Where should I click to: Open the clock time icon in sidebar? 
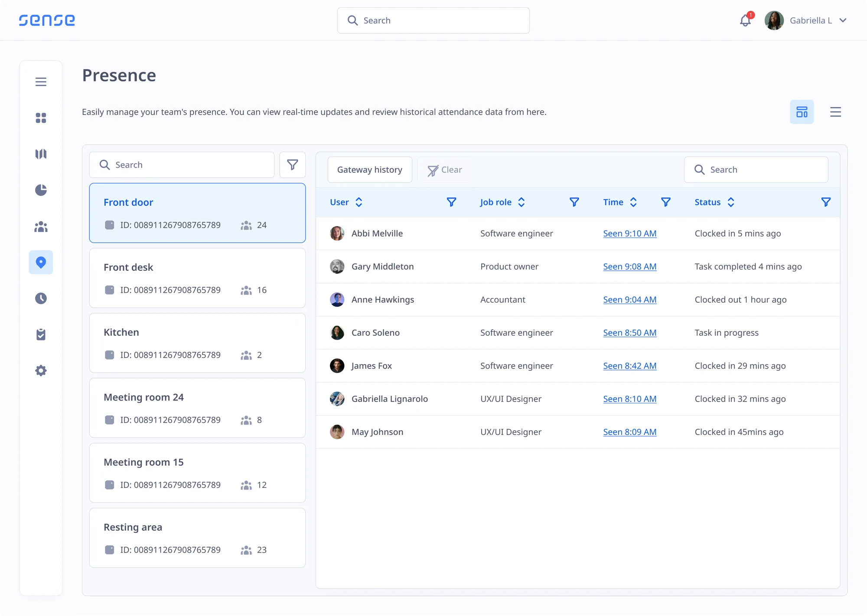click(x=41, y=298)
